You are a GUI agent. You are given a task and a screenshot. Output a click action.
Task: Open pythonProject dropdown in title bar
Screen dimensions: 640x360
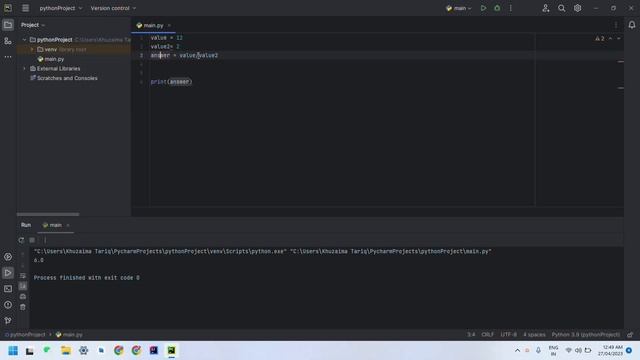(x=61, y=8)
